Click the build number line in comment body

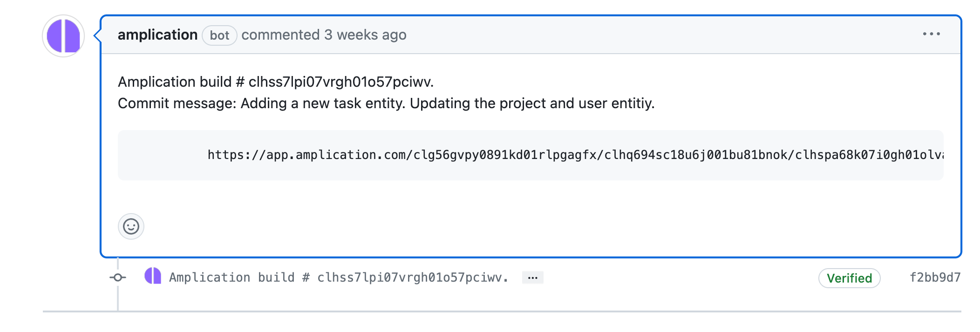[x=275, y=82]
